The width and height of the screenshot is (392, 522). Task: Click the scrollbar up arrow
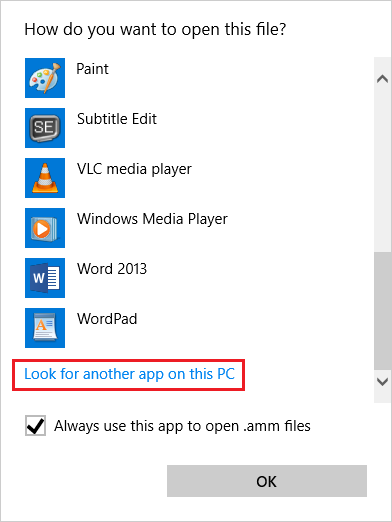pos(382,79)
